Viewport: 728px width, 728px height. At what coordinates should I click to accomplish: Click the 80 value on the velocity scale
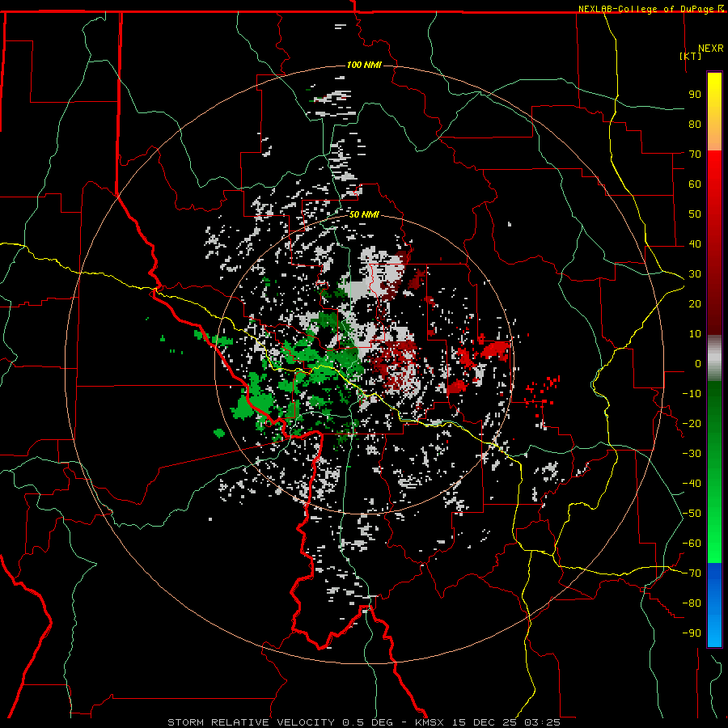[695, 125]
